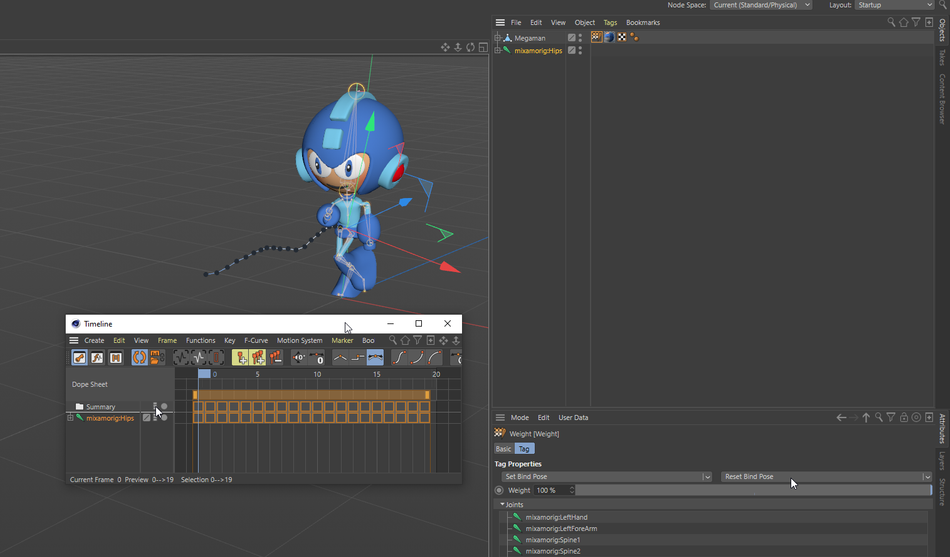
Task: Click Attribute Manager new panel plus icon
Action: point(929,418)
